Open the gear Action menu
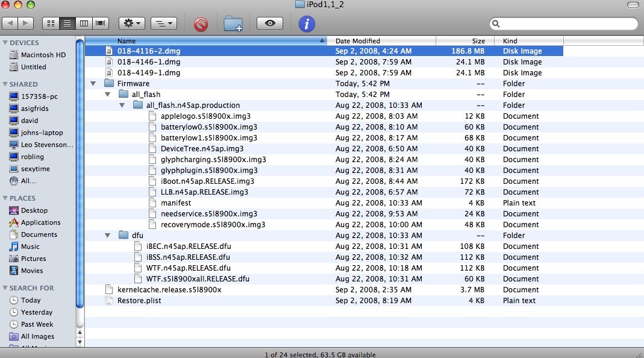The width and height of the screenshot is (644, 358). tap(132, 24)
